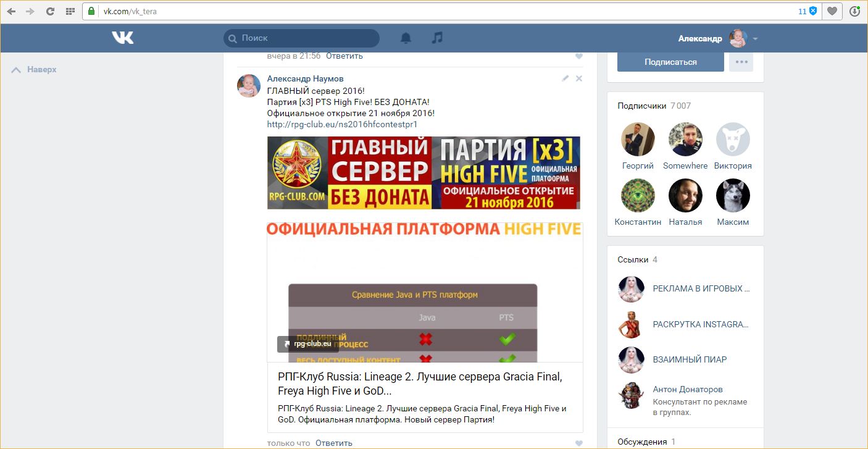The width and height of the screenshot is (868, 449).
Task: Click the rpg-club.eu source label on preview
Action: pos(307,344)
